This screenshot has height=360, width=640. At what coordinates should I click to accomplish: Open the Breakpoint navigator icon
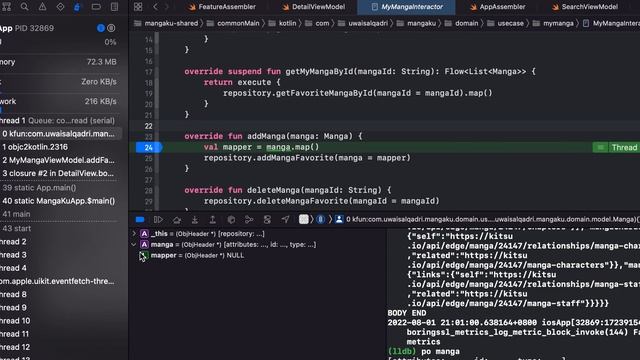tap(96, 7)
